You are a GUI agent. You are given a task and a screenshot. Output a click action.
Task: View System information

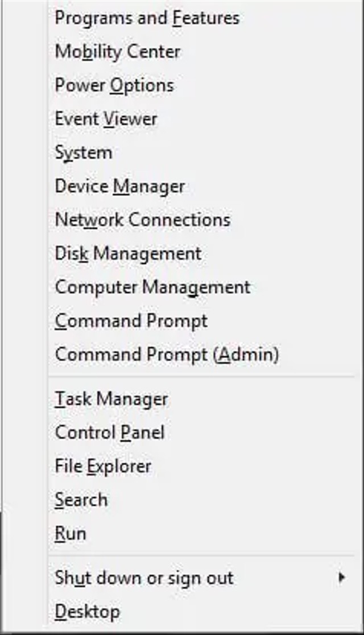tap(83, 152)
